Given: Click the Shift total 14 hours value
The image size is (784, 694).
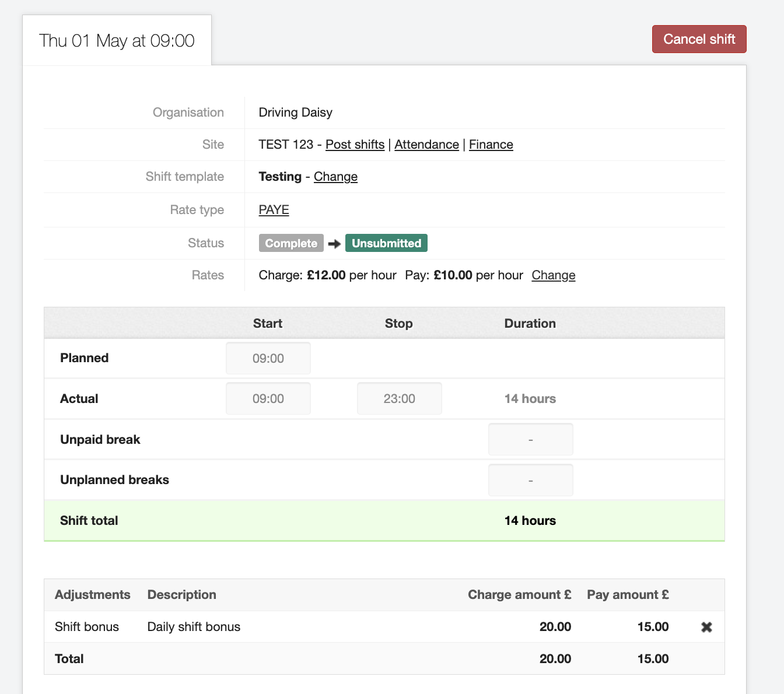Looking at the screenshot, I should (530, 521).
